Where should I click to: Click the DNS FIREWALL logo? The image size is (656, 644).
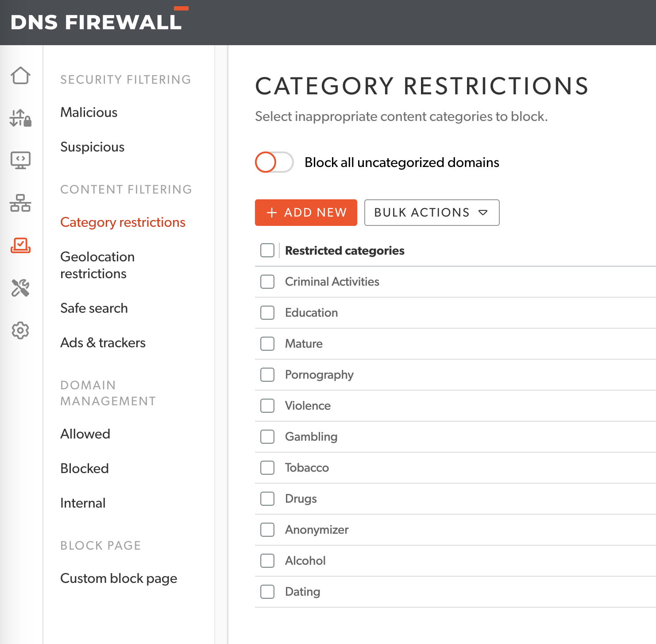point(96,22)
